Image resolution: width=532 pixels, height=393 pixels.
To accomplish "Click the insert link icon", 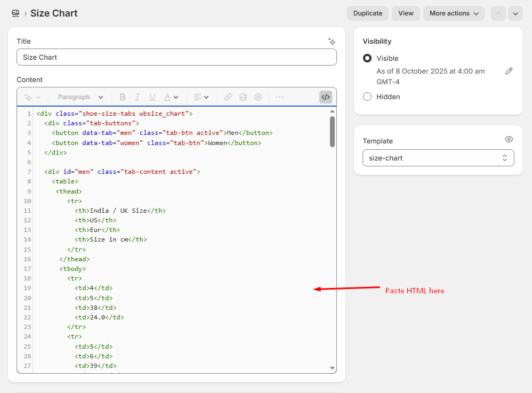I will [228, 97].
